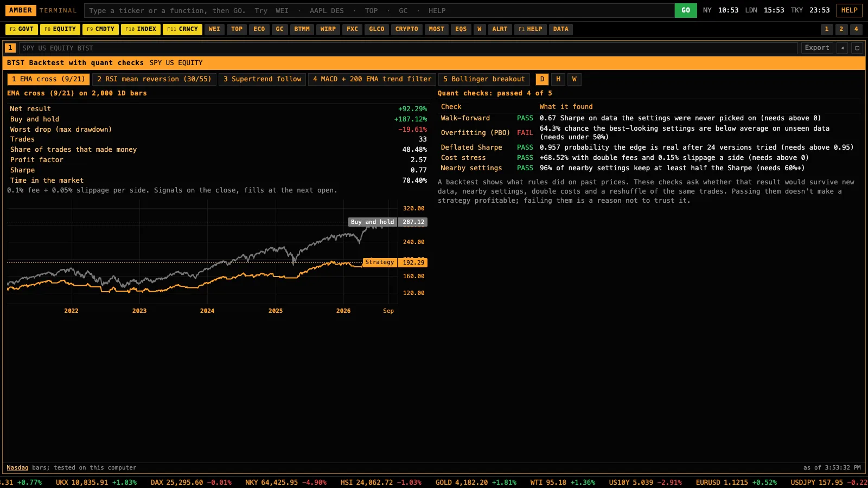The image size is (868, 488).
Task: Open the CRYPTO shortcut
Action: (x=406, y=29)
